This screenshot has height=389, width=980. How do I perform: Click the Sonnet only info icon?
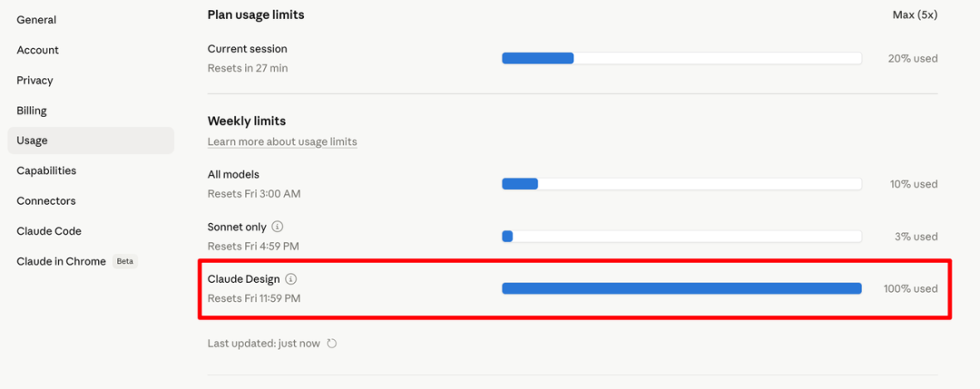point(278,227)
